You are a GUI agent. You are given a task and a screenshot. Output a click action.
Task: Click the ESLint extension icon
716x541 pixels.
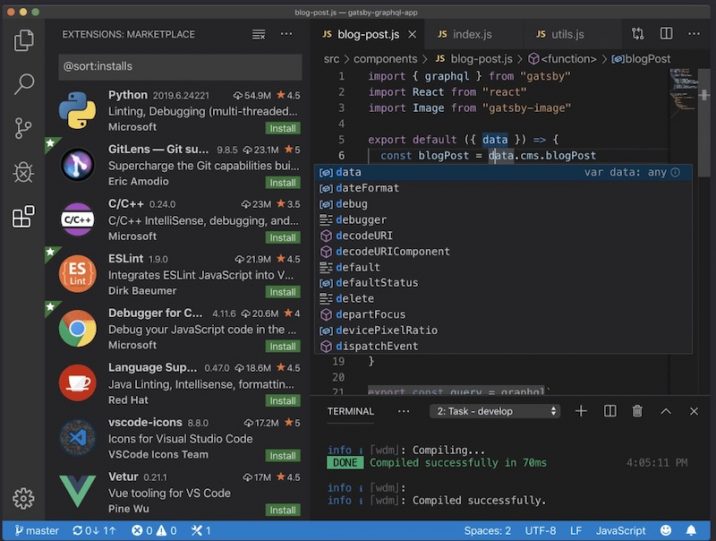[78, 273]
